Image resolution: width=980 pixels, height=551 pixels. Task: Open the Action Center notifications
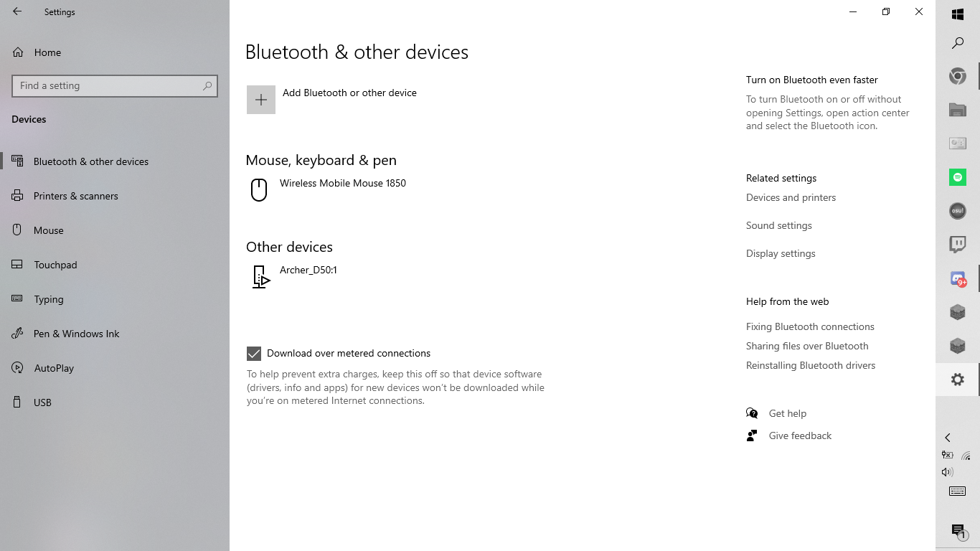(958, 531)
